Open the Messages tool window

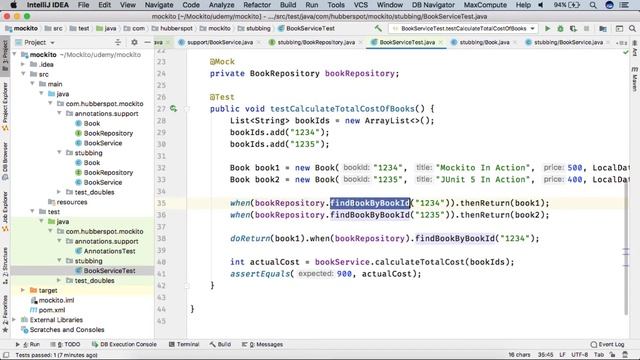tap(262, 344)
